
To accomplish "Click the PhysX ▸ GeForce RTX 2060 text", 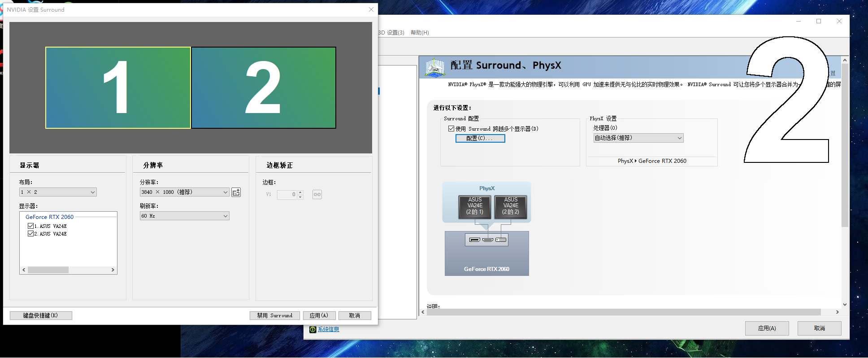I will coord(652,161).
